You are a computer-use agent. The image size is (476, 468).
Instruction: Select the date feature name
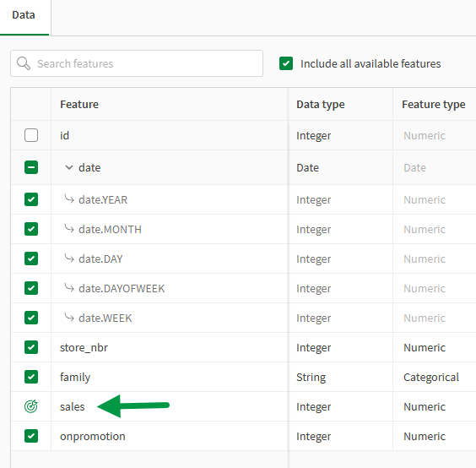89,167
